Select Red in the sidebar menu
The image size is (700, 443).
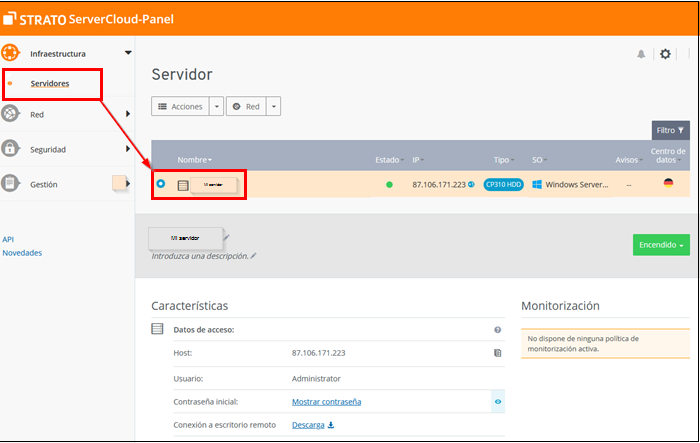(x=37, y=115)
